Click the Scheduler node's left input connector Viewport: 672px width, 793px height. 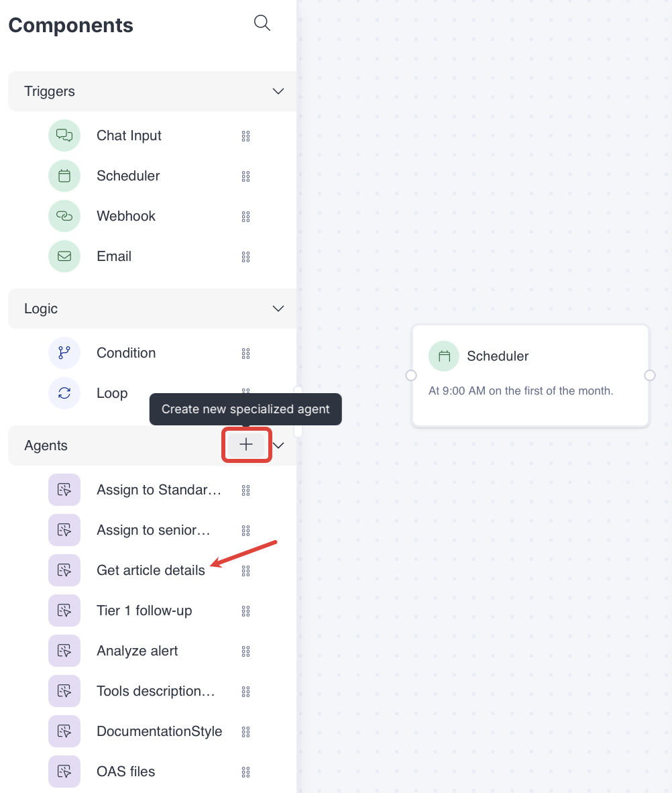[x=412, y=375]
